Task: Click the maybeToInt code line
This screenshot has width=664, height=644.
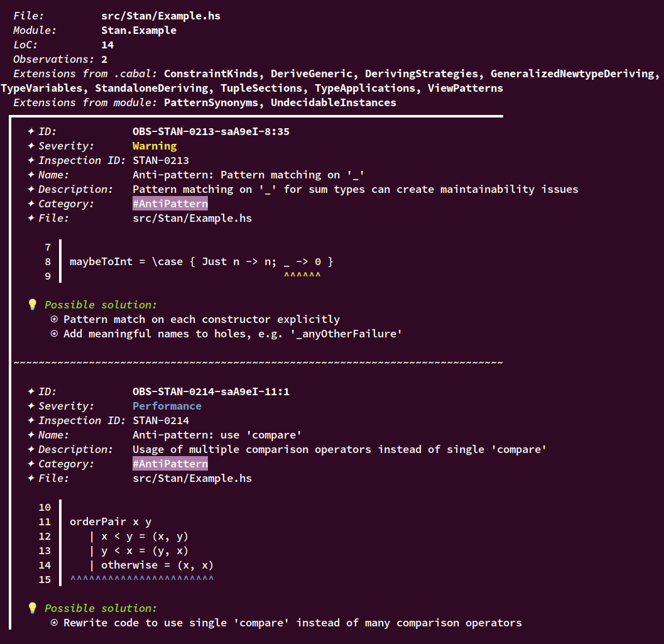Action: (x=202, y=261)
